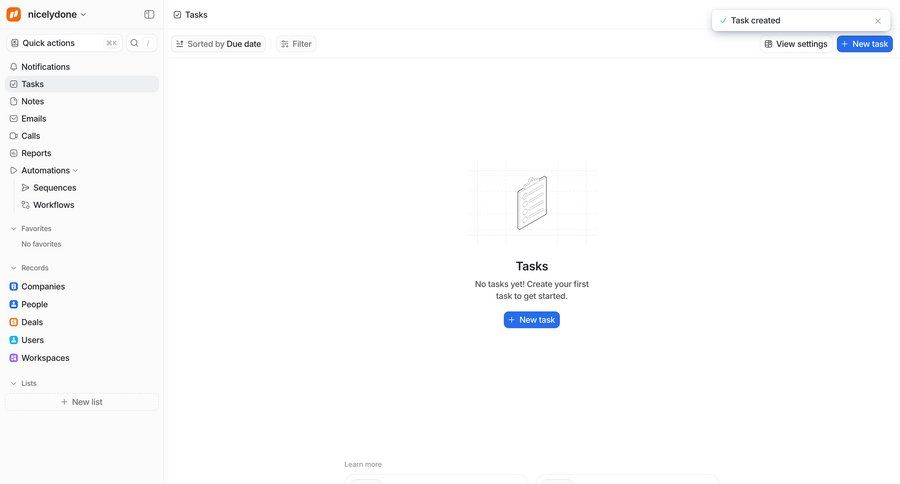The width and height of the screenshot is (900, 484).
Task: Click the Emails envelope icon
Action: click(14, 118)
